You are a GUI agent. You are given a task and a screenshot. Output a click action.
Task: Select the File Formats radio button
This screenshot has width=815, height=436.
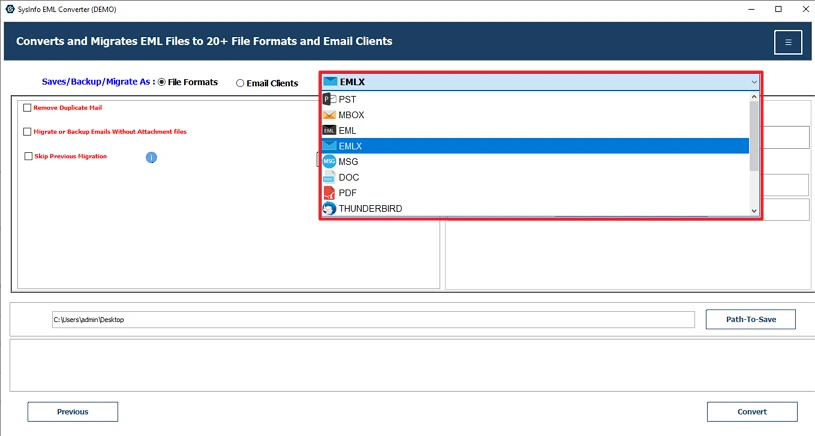162,82
